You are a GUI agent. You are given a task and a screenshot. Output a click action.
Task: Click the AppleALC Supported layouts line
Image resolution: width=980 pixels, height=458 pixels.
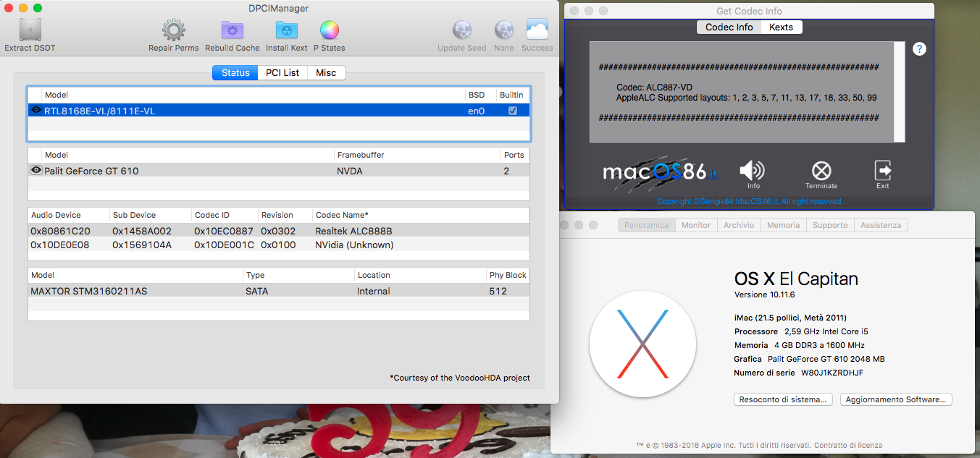click(746, 98)
